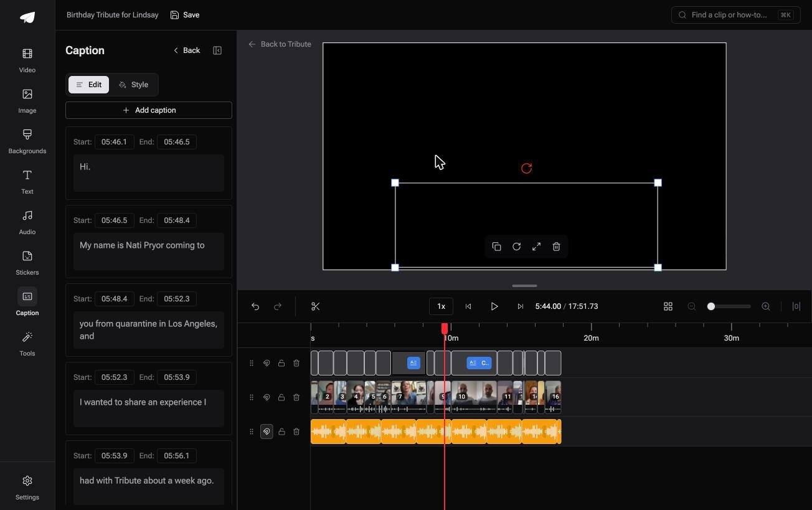Undo the last edit
812x510 pixels.
(x=255, y=306)
